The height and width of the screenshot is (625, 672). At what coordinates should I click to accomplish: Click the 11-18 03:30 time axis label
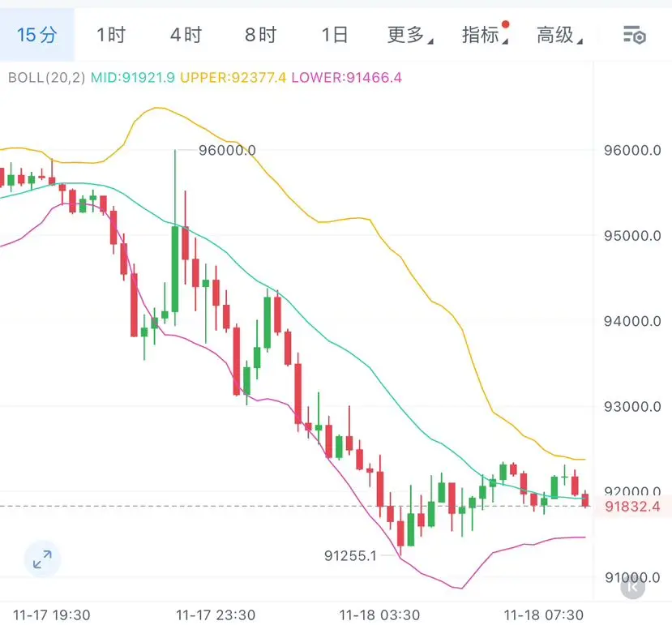[379, 615]
